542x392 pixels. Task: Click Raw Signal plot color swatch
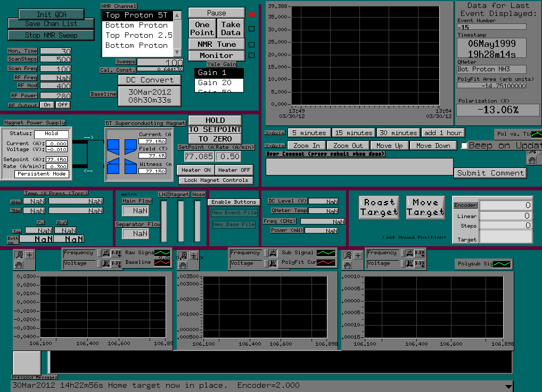(162, 253)
